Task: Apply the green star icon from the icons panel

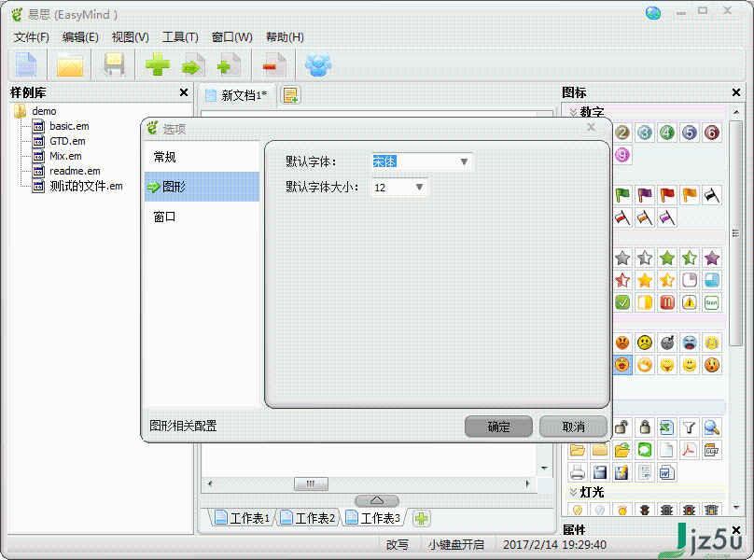Action: point(666,257)
